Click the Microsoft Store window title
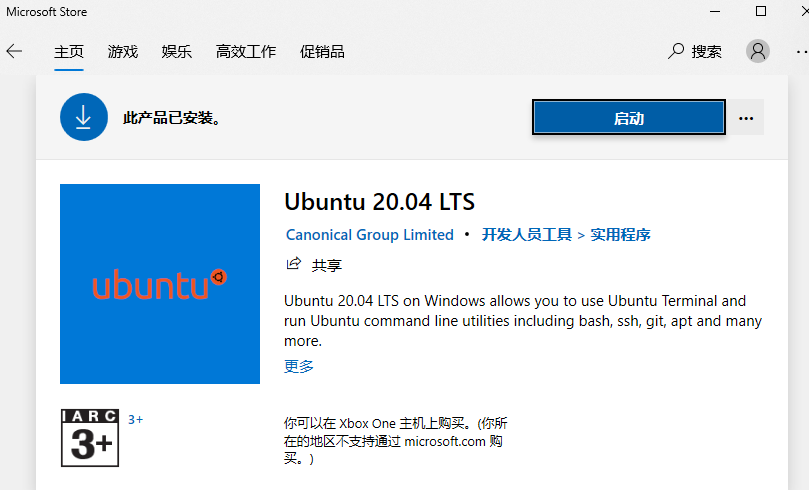Image resolution: width=809 pixels, height=490 pixels. coord(46,12)
